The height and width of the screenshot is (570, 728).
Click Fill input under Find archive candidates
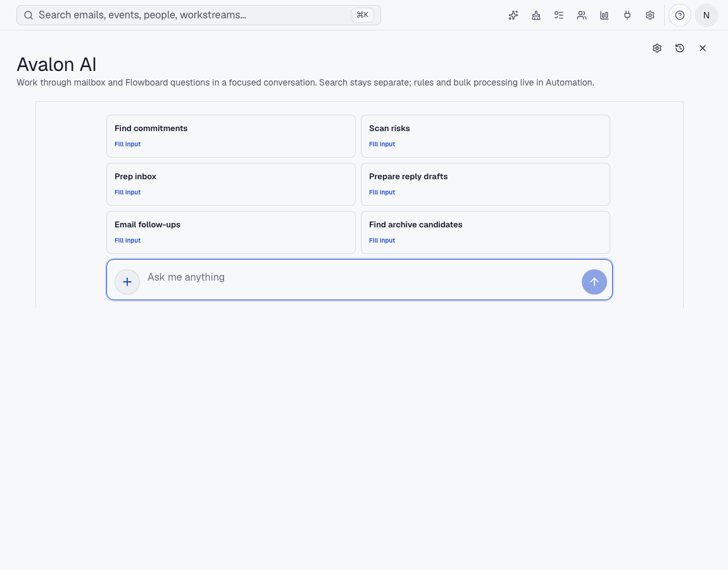click(382, 240)
